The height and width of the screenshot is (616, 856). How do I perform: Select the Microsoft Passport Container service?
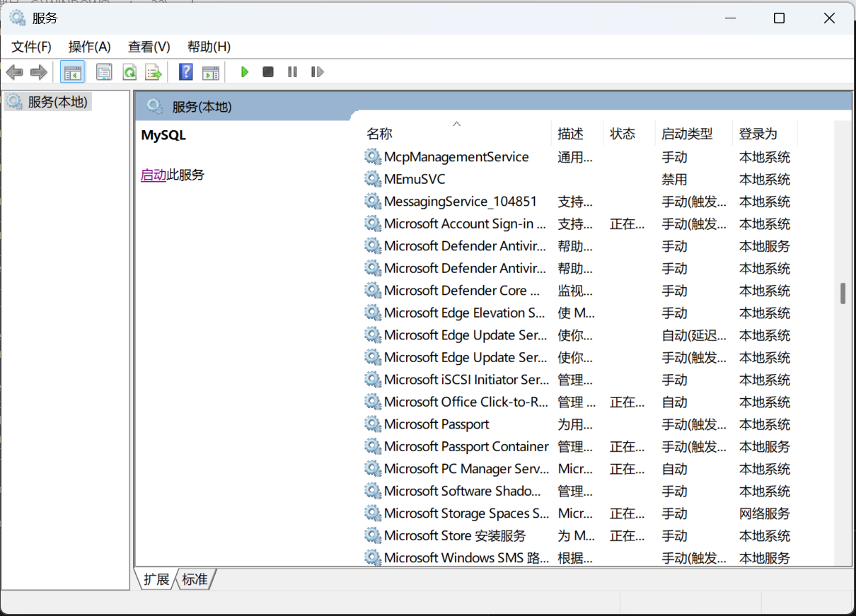pyautogui.click(x=465, y=446)
